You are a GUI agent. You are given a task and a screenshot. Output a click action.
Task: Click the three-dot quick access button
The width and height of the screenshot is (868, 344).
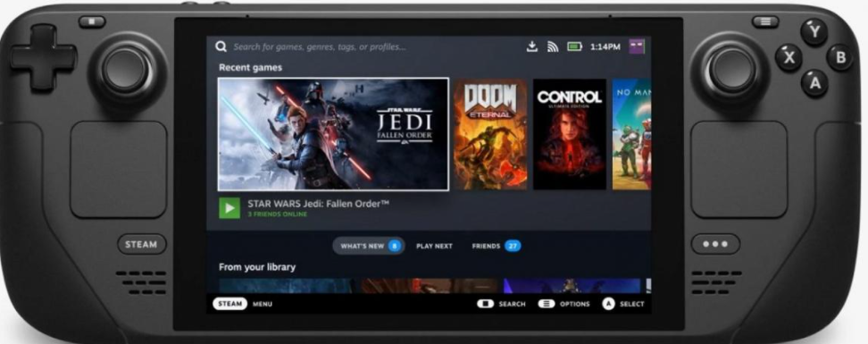(715, 244)
